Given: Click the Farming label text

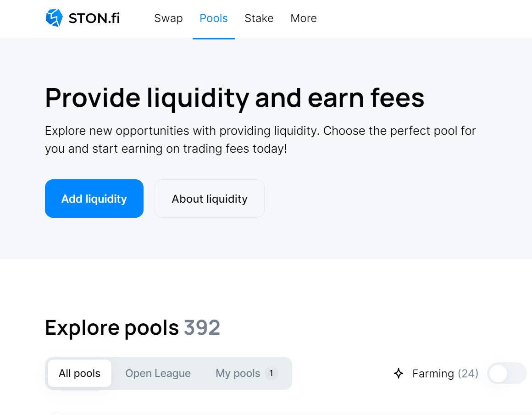Looking at the screenshot, I should [x=433, y=374].
